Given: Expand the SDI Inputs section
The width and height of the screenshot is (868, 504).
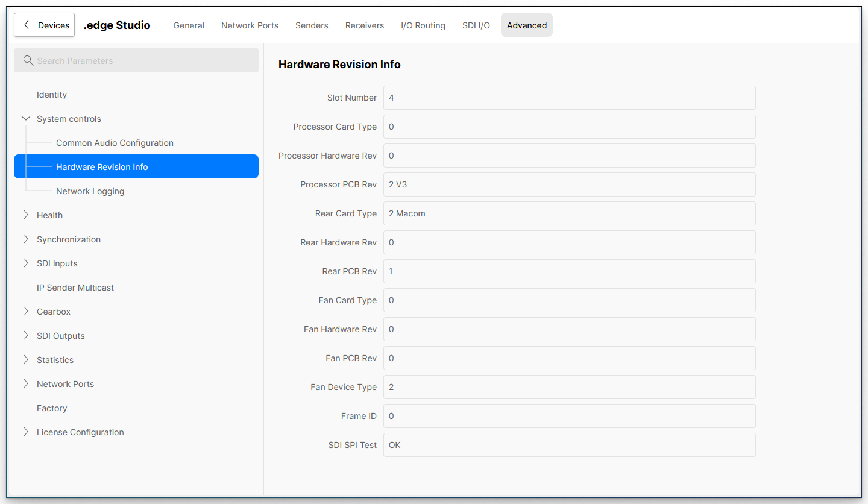Looking at the screenshot, I should (x=26, y=263).
